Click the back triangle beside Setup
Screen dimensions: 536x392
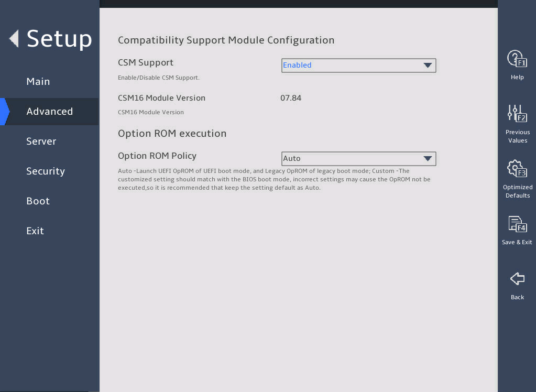[14, 38]
